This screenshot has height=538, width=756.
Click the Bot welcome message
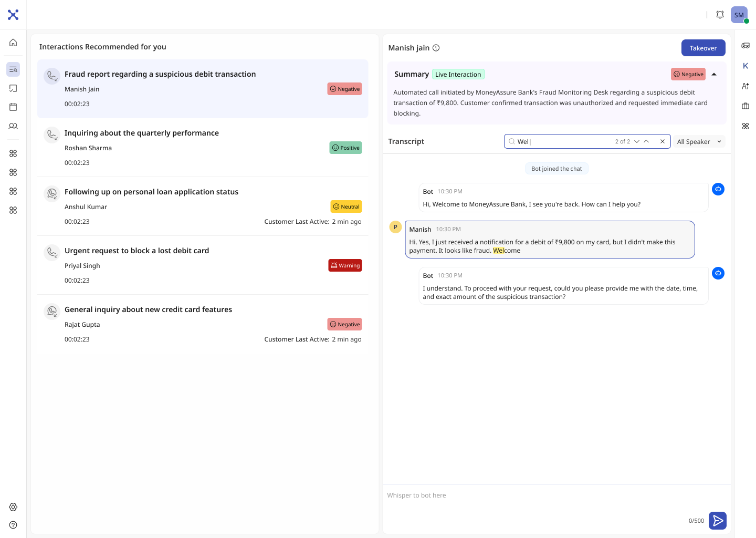tap(563, 198)
